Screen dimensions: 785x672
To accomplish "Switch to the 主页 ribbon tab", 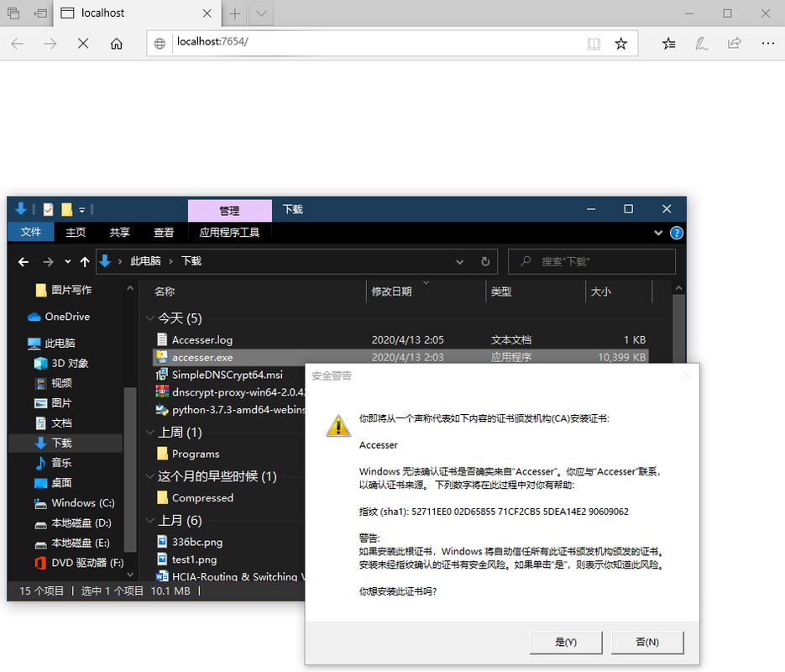I will pos(76,233).
